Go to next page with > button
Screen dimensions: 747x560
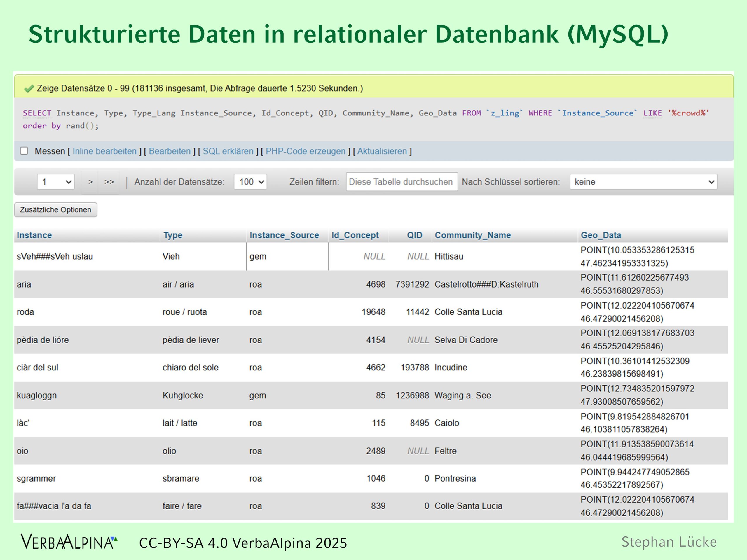(90, 182)
